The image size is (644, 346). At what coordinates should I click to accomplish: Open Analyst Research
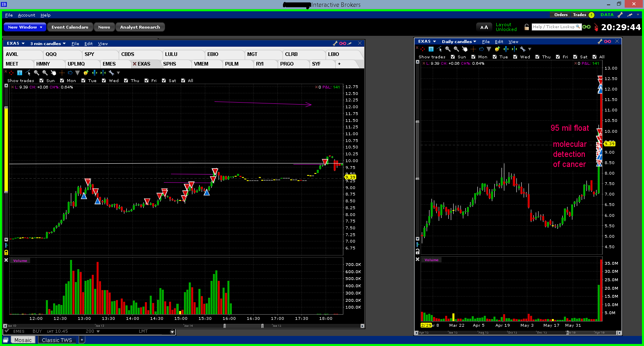[140, 27]
